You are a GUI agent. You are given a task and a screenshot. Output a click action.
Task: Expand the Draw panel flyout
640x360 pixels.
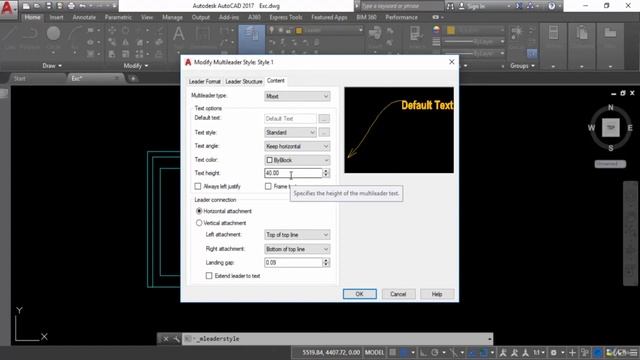(x=52, y=66)
